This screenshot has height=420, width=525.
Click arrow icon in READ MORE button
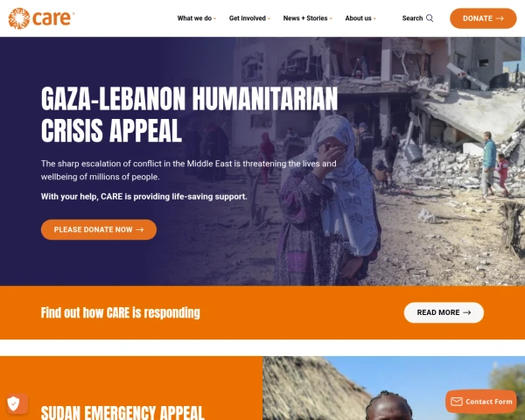click(466, 312)
